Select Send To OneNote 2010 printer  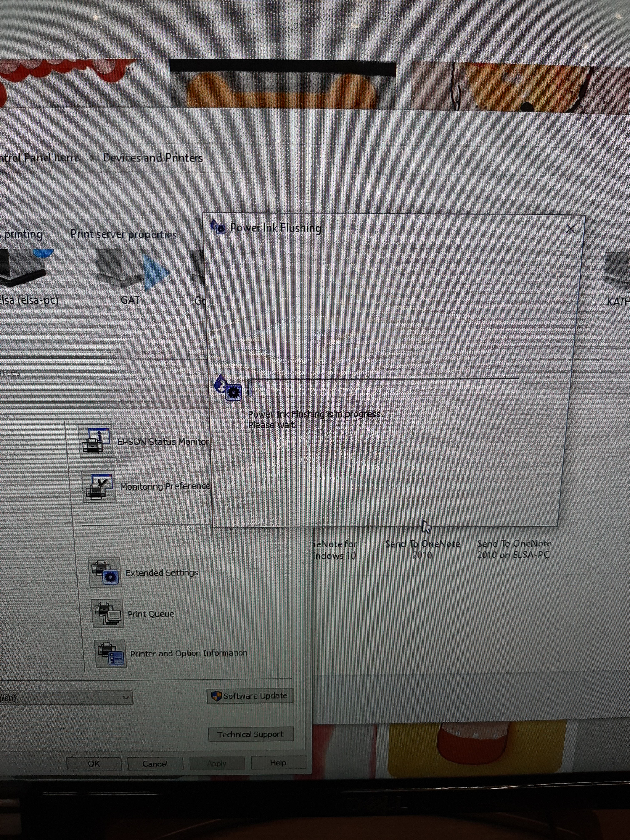coord(423,549)
